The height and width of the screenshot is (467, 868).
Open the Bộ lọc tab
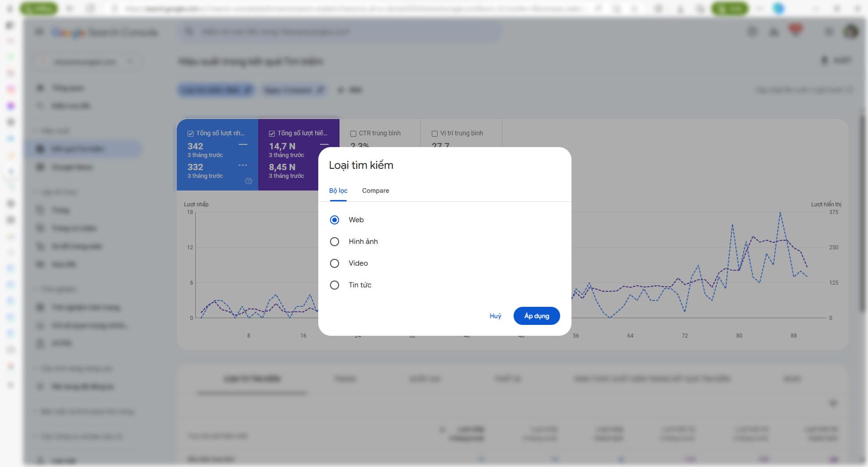click(x=338, y=191)
